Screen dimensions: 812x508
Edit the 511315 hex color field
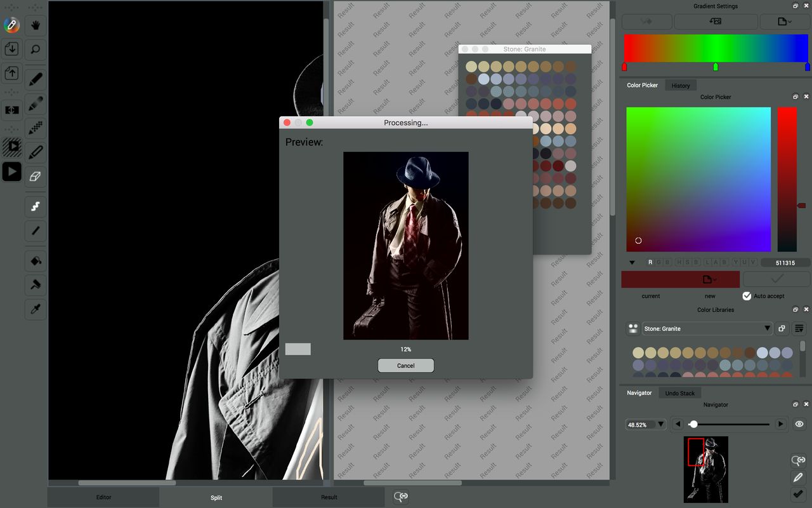coord(785,262)
